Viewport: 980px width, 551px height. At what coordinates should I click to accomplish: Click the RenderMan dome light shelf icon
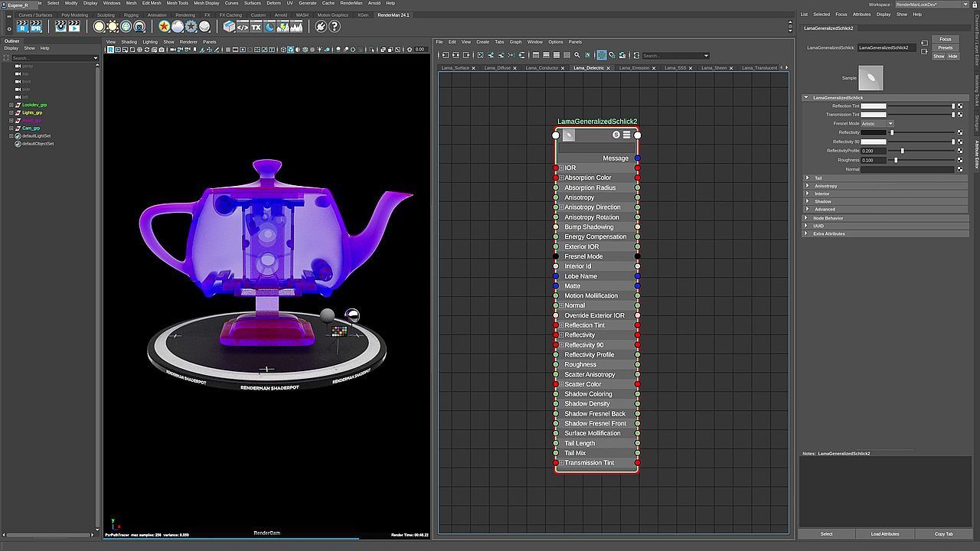tap(126, 27)
